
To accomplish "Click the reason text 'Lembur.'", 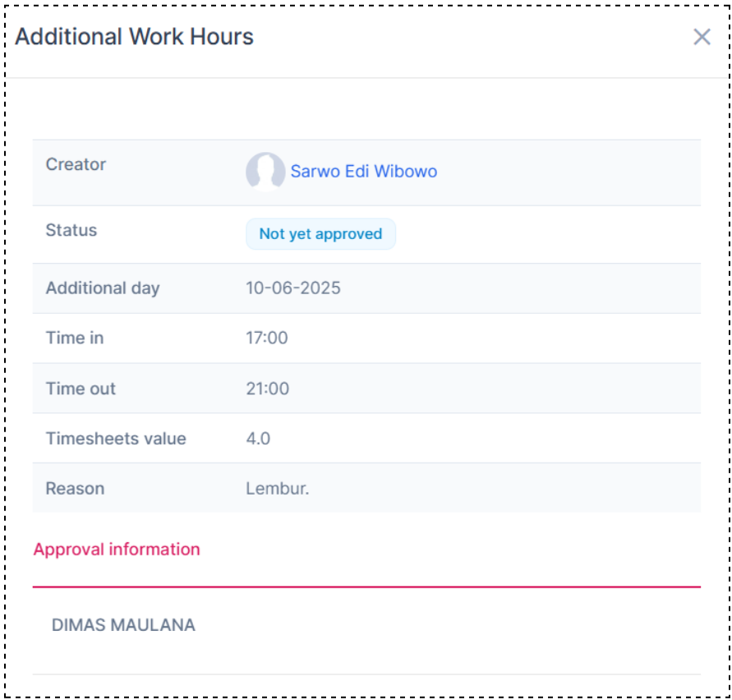I will [278, 489].
